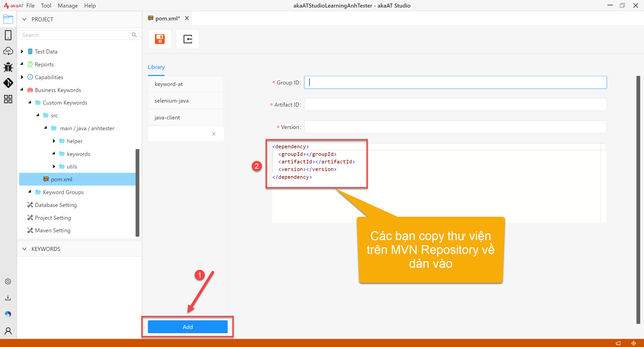644x347 pixels.
Task: Click the Add library button
Action: coord(188,327)
